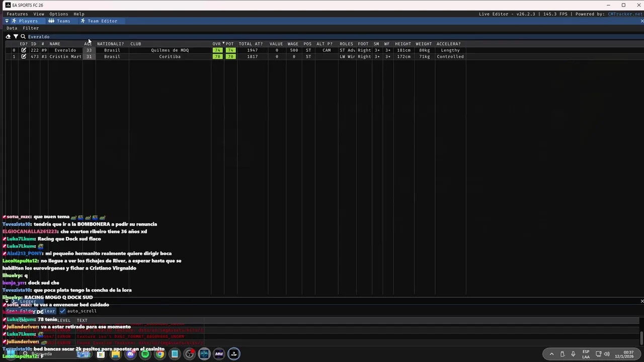Image resolution: width=644 pixels, height=362 pixels.
Task: Open the edit icon for Cristin Mart
Action: coord(24,57)
